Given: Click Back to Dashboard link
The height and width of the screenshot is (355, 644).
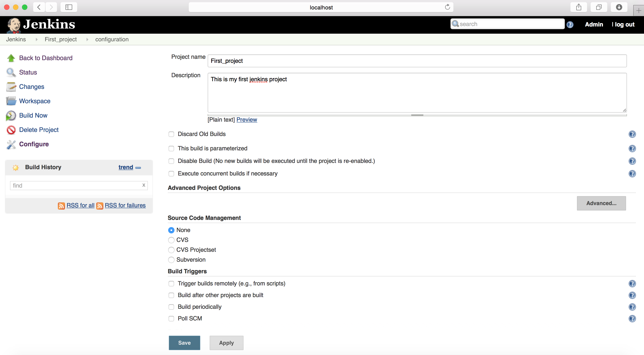Looking at the screenshot, I should (46, 58).
